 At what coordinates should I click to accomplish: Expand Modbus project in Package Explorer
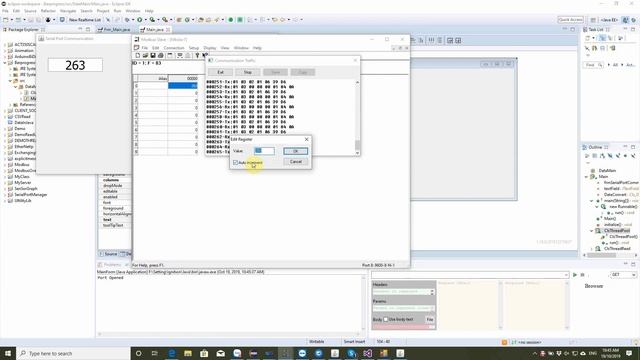click(x=5, y=164)
